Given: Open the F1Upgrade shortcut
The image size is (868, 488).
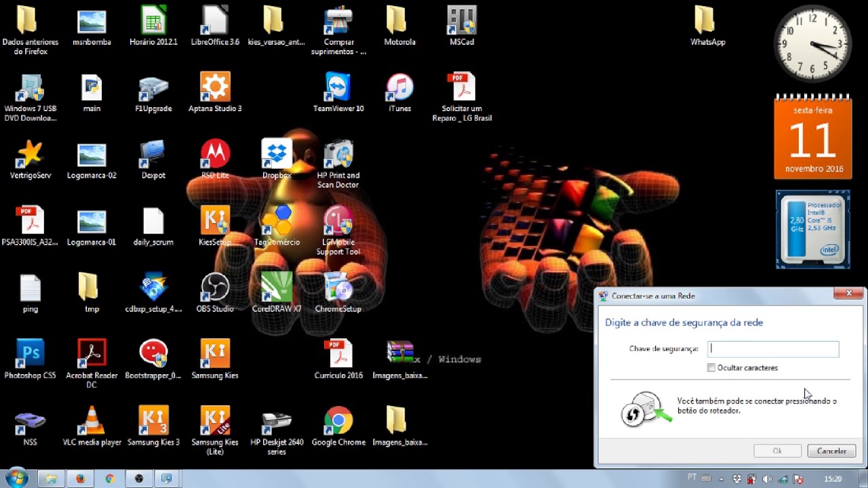Looking at the screenshot, I should coord(153,92).
